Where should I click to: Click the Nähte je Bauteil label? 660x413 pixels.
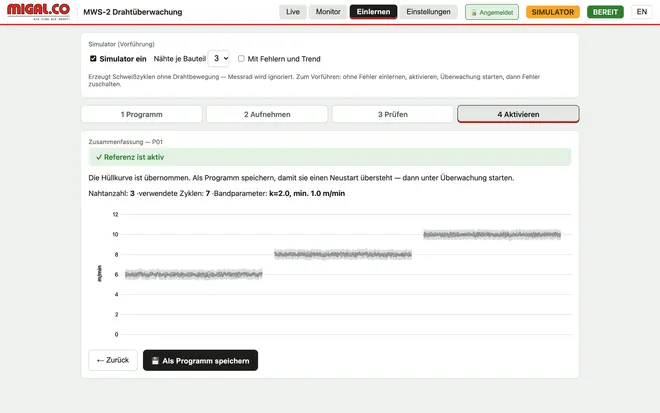179,59
